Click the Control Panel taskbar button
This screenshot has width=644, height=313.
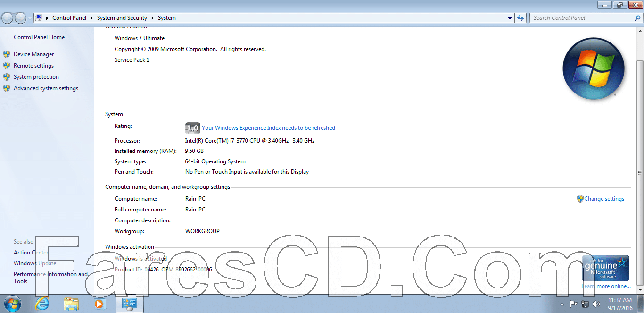(x=130, y=304)
